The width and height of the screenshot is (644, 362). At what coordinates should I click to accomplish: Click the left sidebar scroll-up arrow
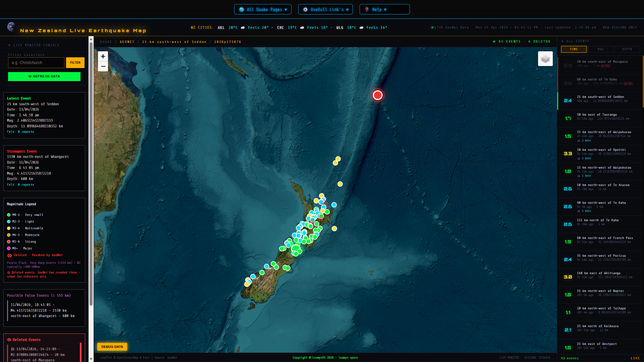point(91,39)
